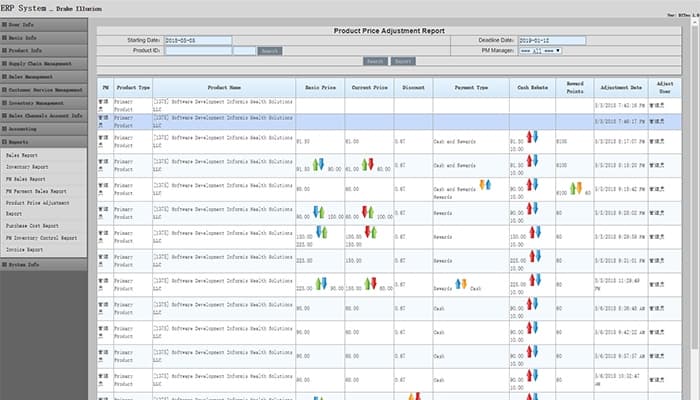Click the Starting Date field
Image resolution: width=700 pixels, height=400 pixels.
click(198, 41)
